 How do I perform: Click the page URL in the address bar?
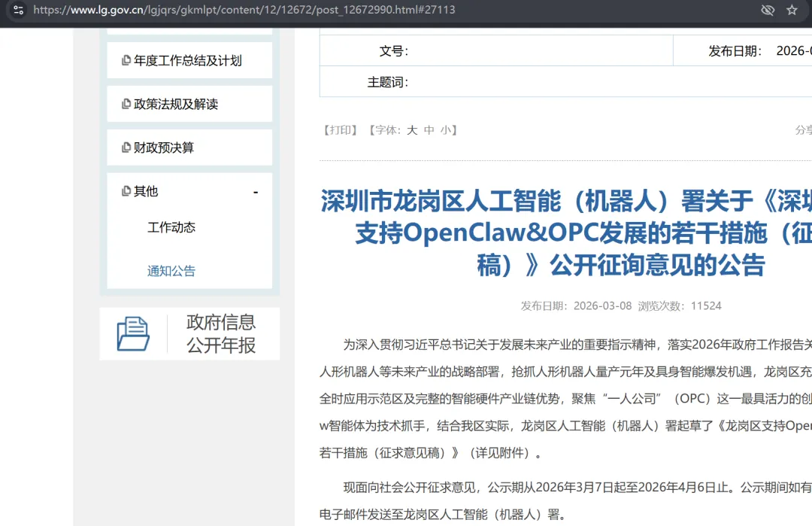pos(244,10)
